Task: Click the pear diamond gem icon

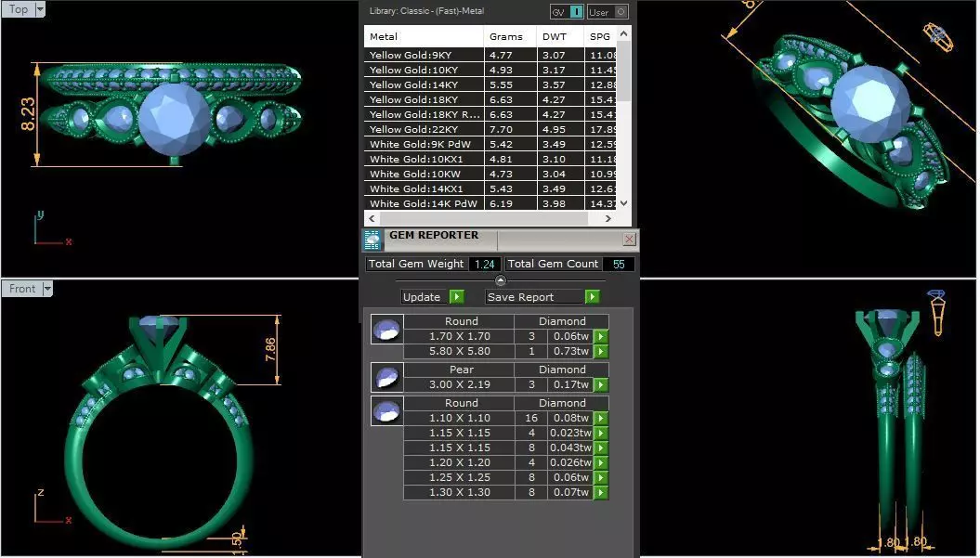Action: [386, 377]
